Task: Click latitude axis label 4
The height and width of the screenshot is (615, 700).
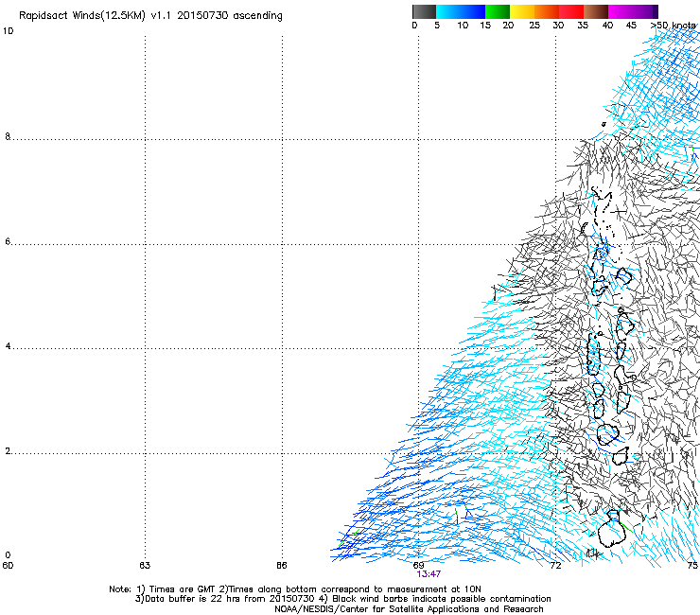Action: 8,346
